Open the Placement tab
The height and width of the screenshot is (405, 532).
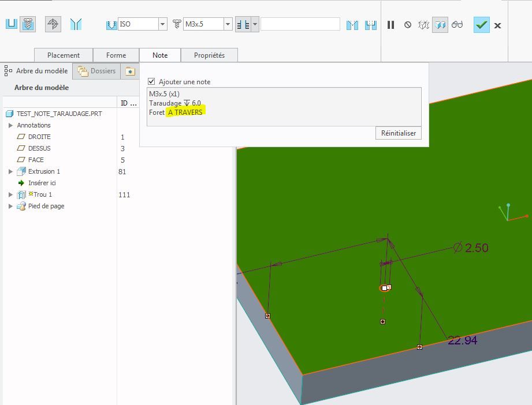[x=64, y=55]
